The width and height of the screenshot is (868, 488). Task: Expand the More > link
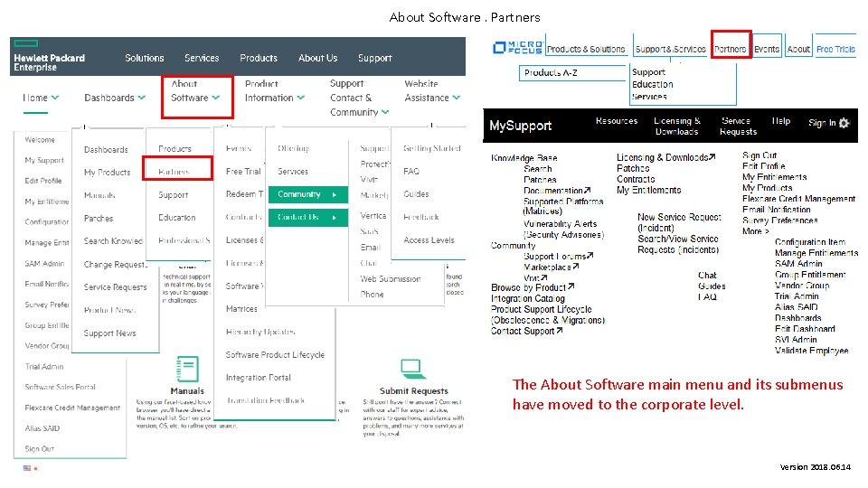click(x=756, y=231)
